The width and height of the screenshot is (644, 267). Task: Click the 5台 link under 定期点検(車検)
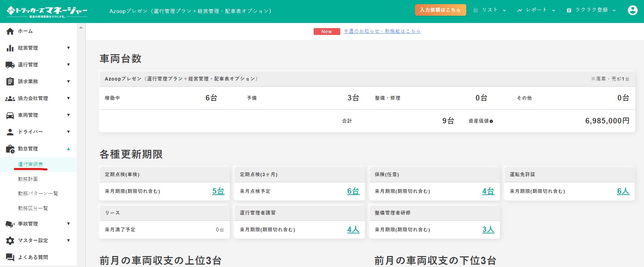tap(218, 191)
